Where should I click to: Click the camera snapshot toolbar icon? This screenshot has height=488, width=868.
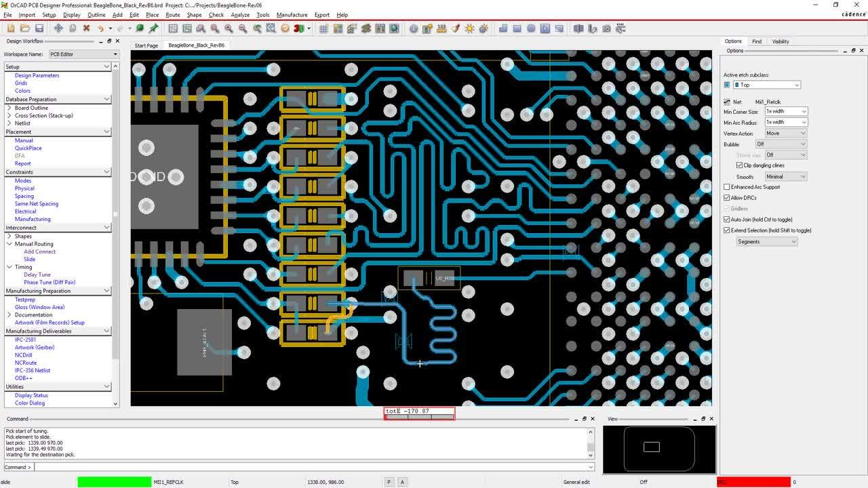coord(606,28)
